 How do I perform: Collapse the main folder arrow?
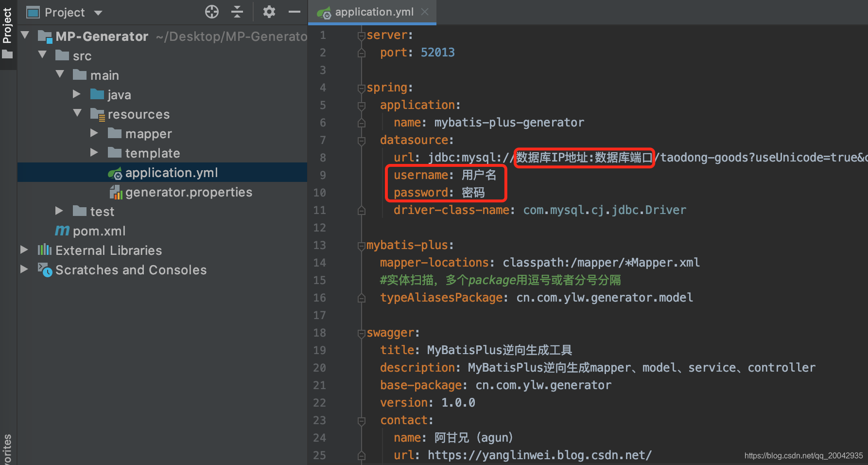click(x=60, y=75)
